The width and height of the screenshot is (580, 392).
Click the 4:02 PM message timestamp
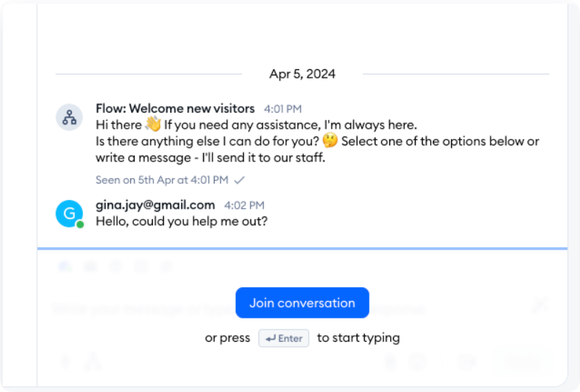[244, 206]
